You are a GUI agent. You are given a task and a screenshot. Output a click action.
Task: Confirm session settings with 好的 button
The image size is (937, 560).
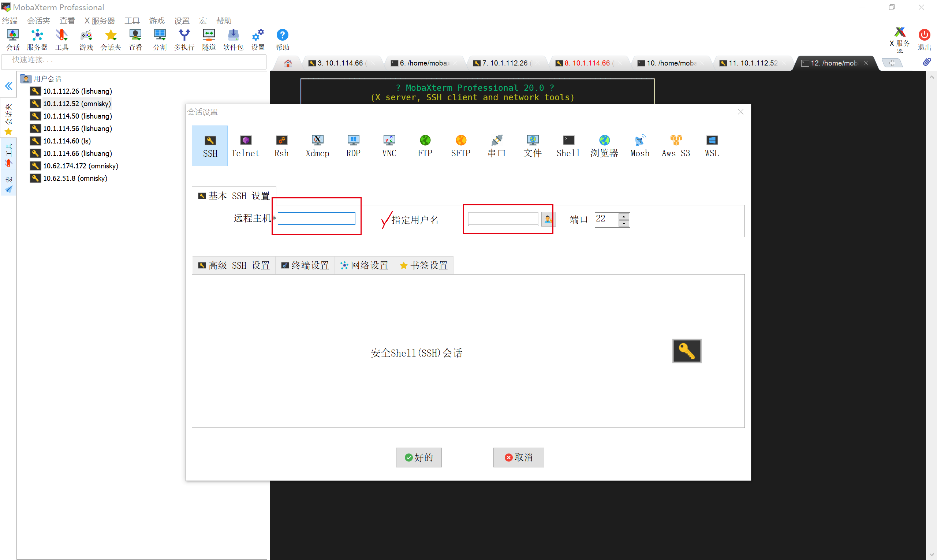tap(418, 458)
